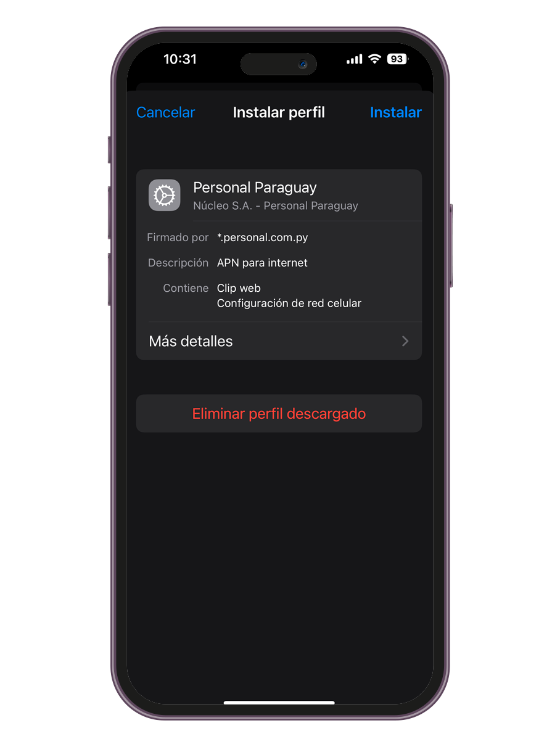Tap the Wi-Fi status icon
This screenshot has height=736, width=560.
click(374, 59)
